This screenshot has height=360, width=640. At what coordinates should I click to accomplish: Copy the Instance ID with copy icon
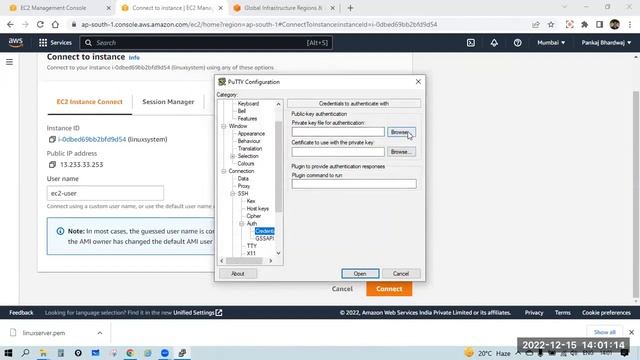52,140
